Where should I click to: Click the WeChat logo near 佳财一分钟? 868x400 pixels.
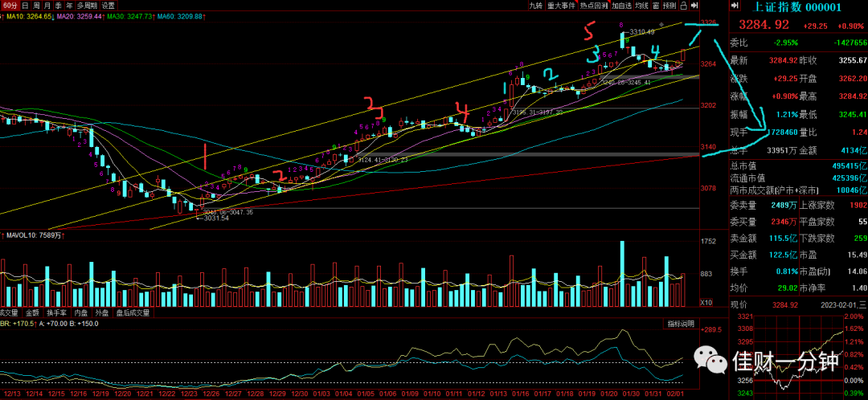710,361
